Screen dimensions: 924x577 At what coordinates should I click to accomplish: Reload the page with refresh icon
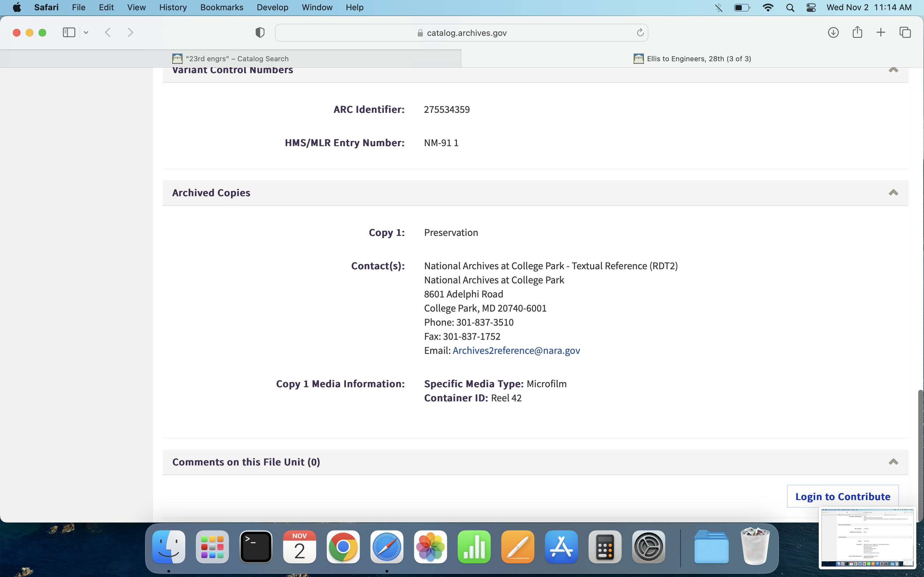point(640,33)
